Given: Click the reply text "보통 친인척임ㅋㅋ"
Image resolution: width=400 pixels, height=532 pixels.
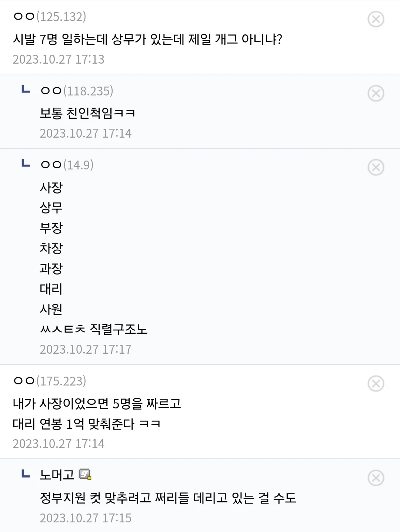Looking at the screenshot, I should coord(87,113).
